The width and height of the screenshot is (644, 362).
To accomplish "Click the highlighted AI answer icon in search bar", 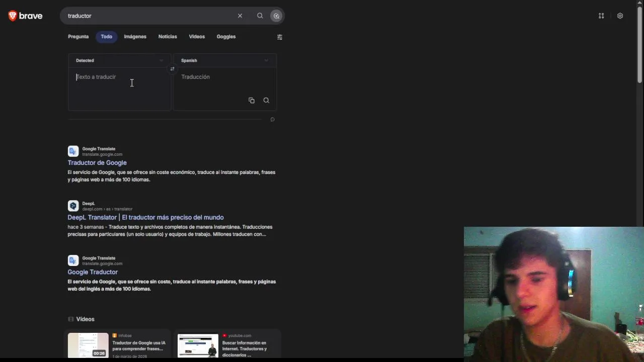I will [x=276, y=16].
